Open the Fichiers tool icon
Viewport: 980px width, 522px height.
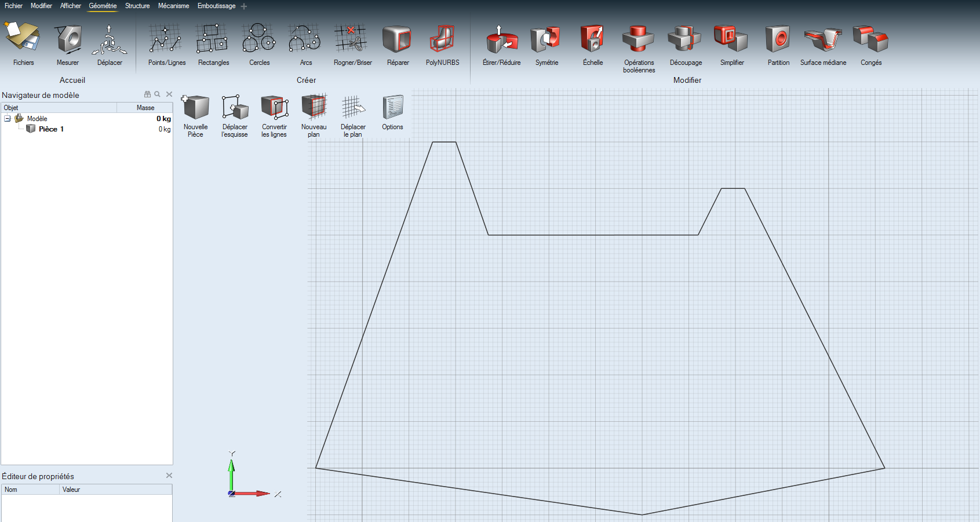(x=23, y=38)
